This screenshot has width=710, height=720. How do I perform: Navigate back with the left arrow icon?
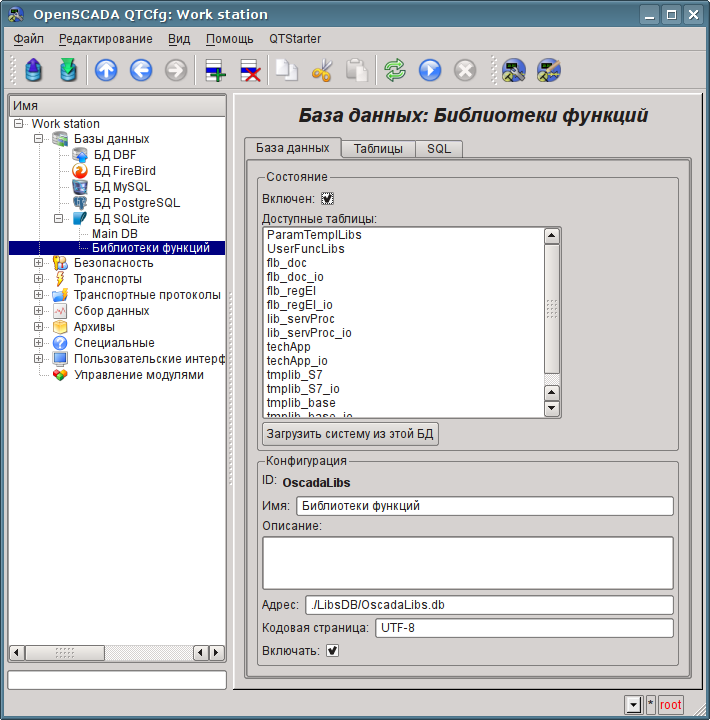[141, 70]
